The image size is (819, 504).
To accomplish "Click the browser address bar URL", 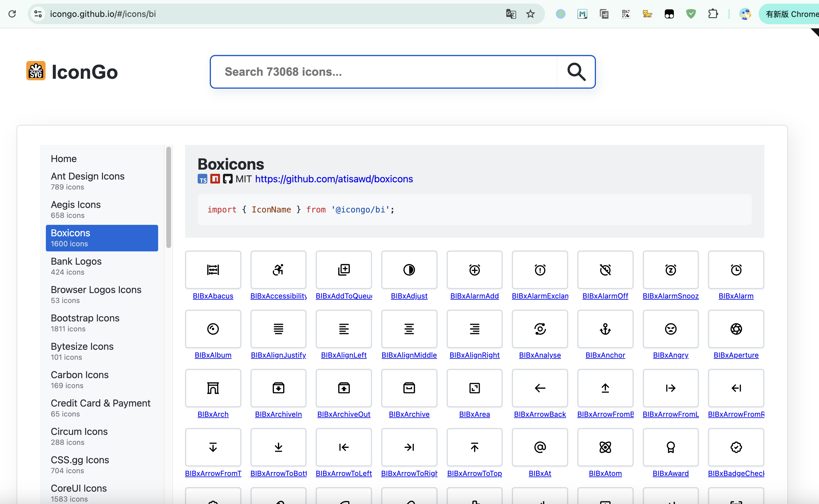I will tap(103, 14).
